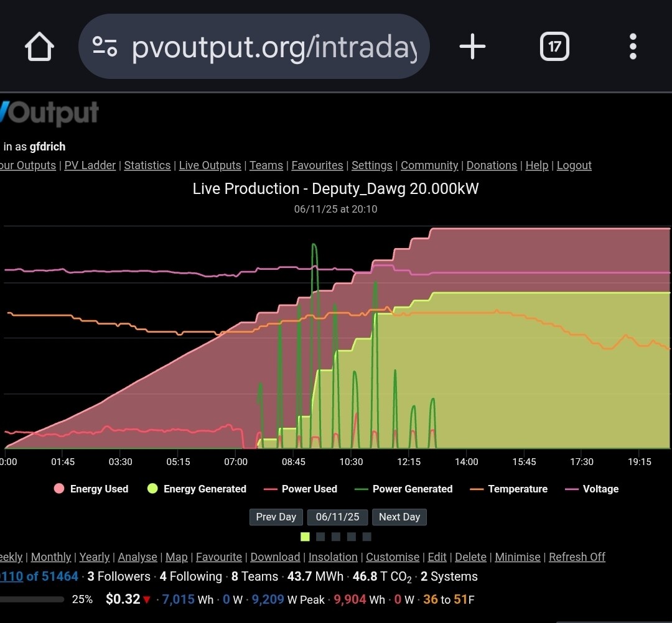The width and height of the screenshot is (672, 623).
Task: Open the browser three-dot overflow menu
Action: 633,47
